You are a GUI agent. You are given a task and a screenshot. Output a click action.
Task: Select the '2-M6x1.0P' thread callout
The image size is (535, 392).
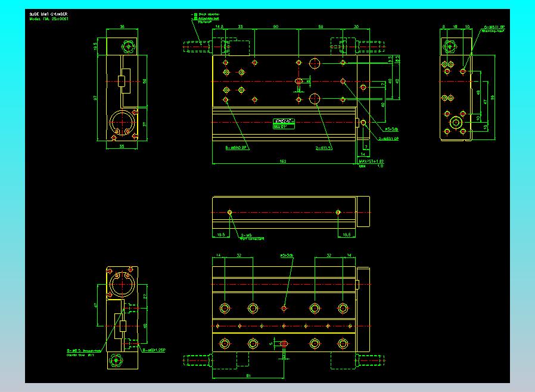click(x=388, y=139)
